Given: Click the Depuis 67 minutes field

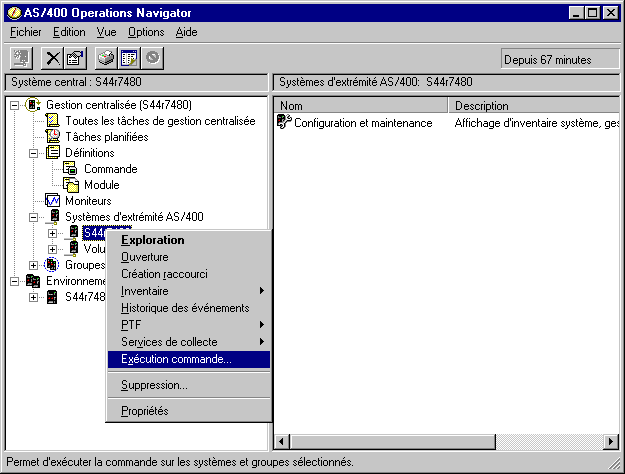Looking at the screenshot, I should pos(560,59).
